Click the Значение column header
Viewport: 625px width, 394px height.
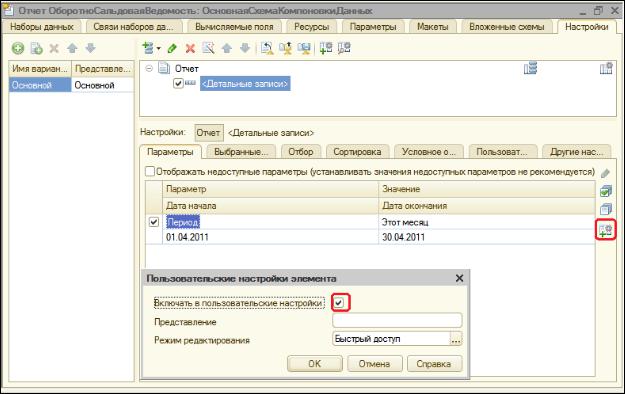[x=486, y=189]
